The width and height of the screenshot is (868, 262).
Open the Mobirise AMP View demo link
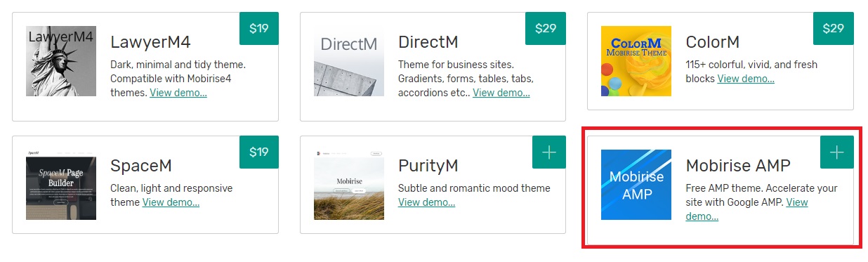click(x=747, y=209)
